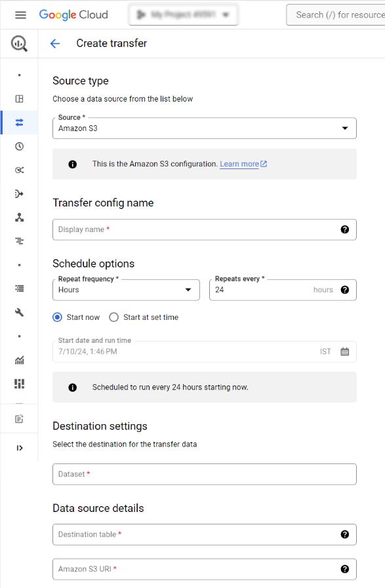This screenshot has width=385, height=588.
Task: Open the release notes icon
Action: [x=19, y=419]
